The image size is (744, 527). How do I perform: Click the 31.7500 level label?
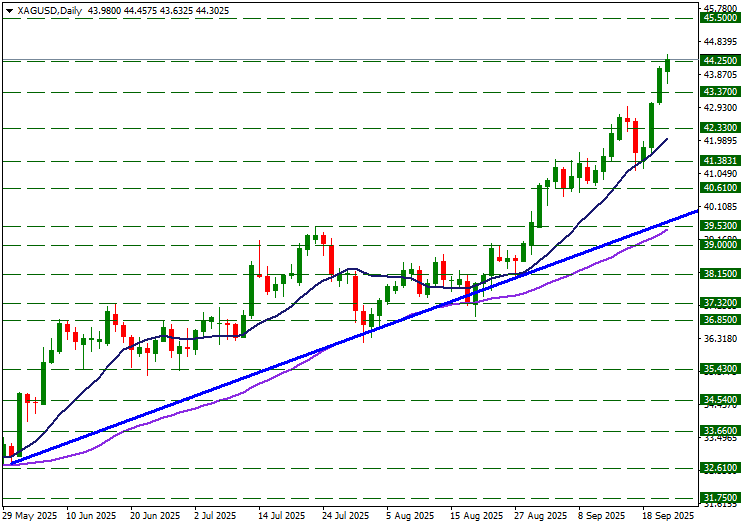click(721, 498)
